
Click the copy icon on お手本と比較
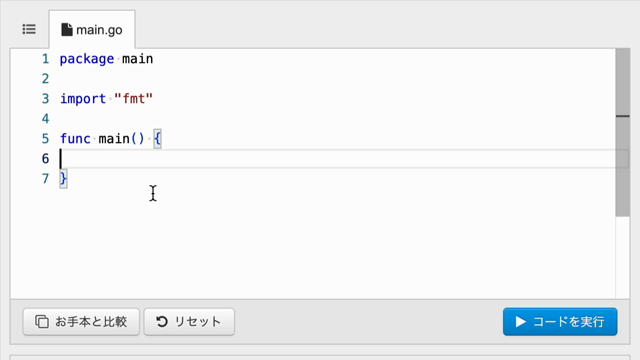[x=42, y=322]
